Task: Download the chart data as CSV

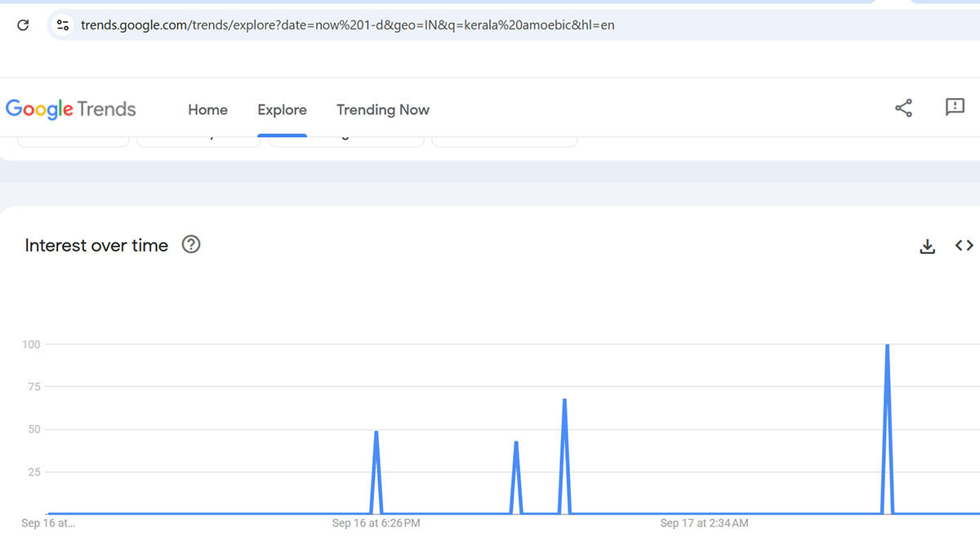Action: tap(927, 247)
